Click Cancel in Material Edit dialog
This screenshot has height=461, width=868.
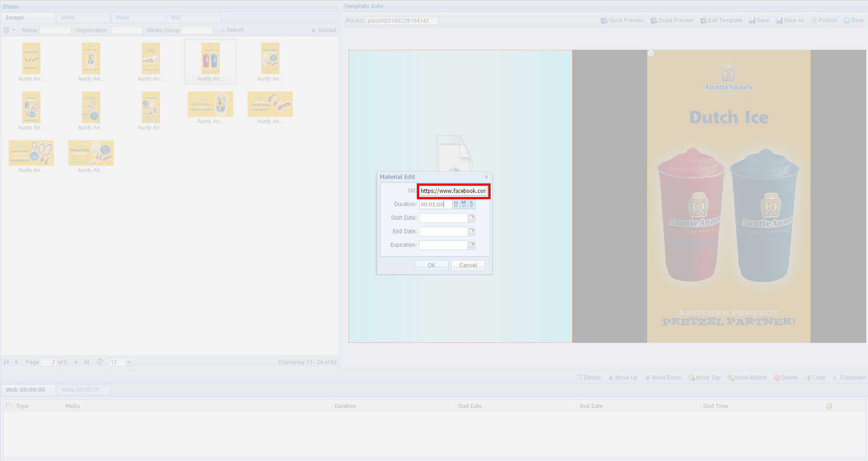(x=468, y=265)
